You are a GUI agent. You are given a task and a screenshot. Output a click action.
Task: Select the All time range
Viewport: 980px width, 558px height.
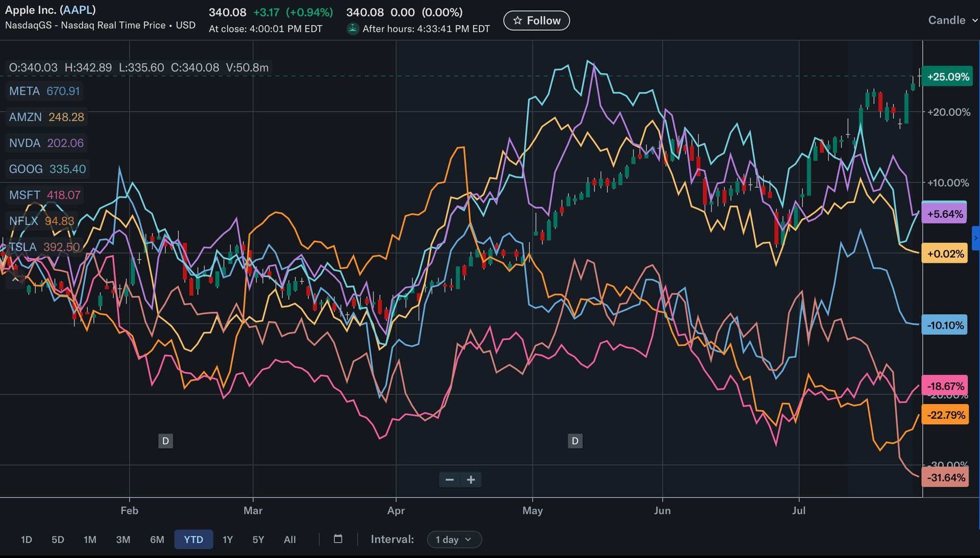point(290,540)
